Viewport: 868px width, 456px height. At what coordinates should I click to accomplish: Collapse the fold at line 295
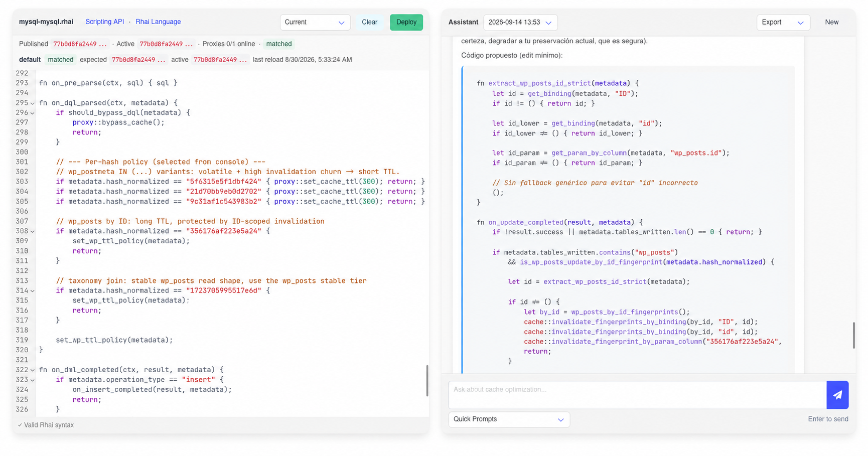point(33,103)
